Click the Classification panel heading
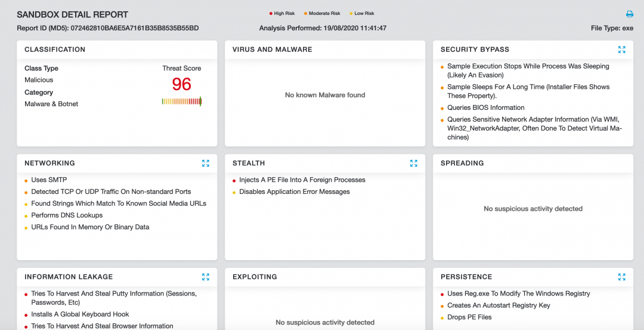 55,50
